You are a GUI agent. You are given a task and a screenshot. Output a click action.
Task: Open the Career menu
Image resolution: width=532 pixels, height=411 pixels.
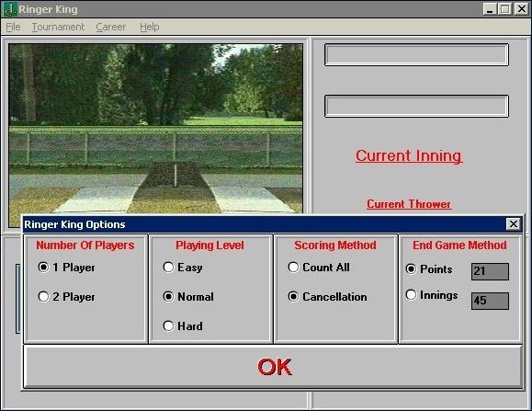pos(110,27)
